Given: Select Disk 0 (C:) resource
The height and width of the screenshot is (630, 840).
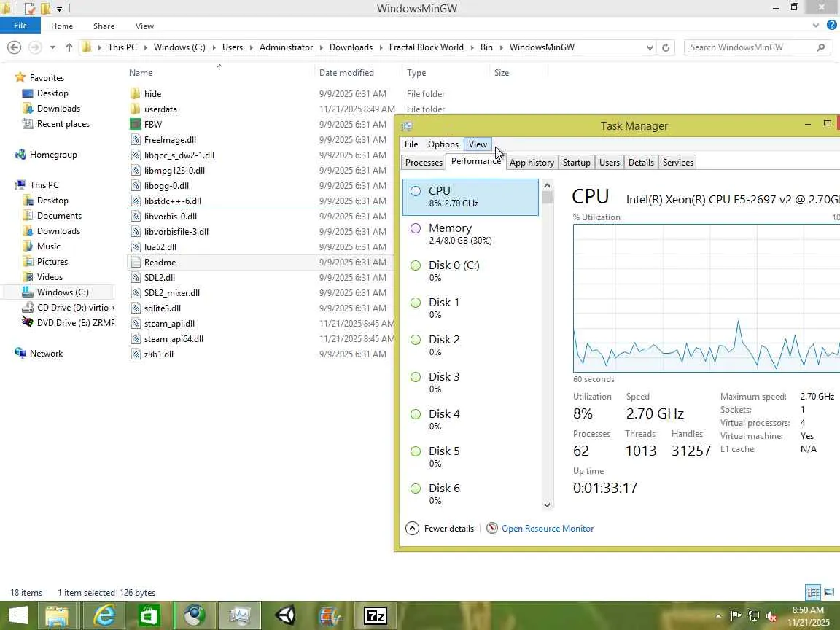Looking at the screenshot, I should coord(470,271).
